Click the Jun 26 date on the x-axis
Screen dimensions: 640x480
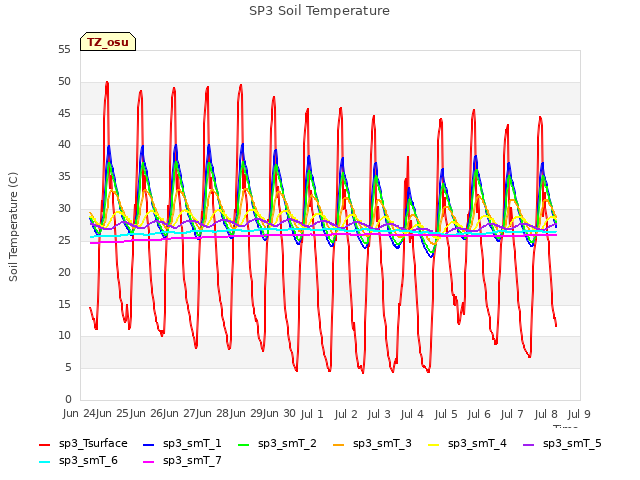[x=147, y=414]
